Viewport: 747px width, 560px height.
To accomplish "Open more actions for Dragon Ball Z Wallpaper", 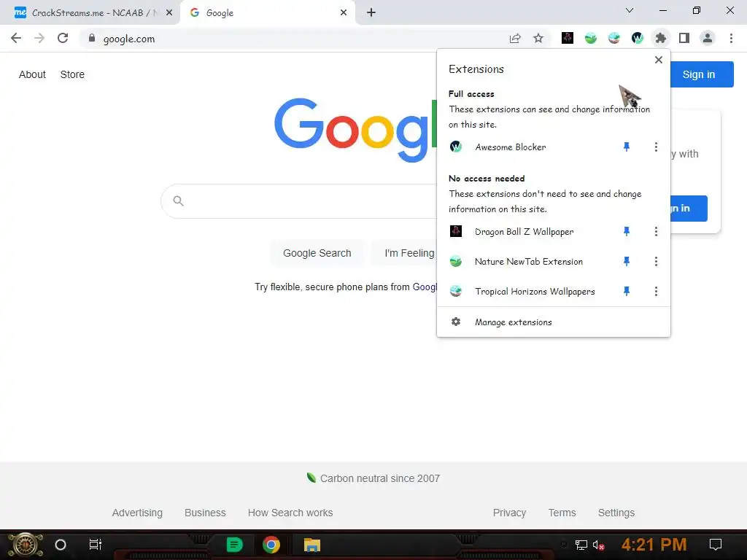I will click(x=656, y=231).
